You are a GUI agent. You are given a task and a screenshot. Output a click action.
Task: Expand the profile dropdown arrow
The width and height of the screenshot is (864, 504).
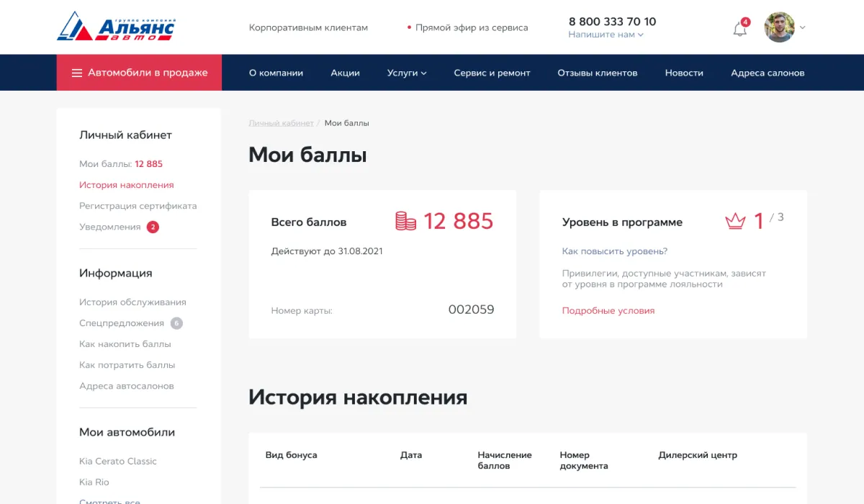point(803,28)
